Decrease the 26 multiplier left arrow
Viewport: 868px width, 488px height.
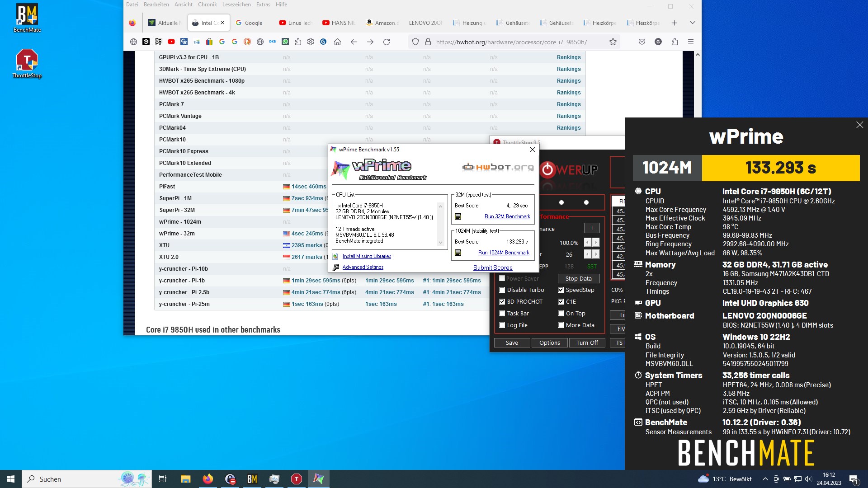(x=587, y=254)
